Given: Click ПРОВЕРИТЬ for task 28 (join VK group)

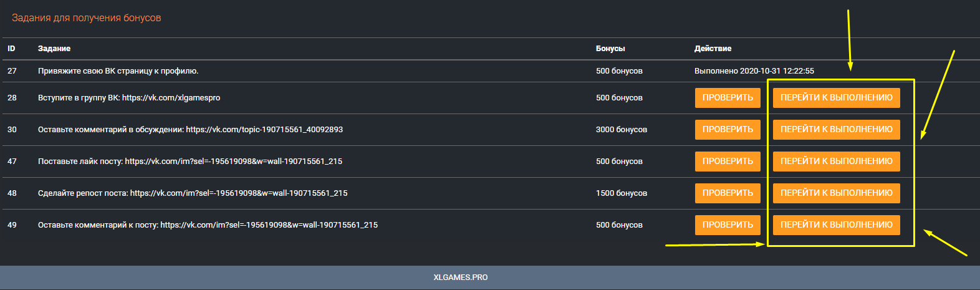Looking at the screenshot, I should pyautogui.click(x=727, y=98).
